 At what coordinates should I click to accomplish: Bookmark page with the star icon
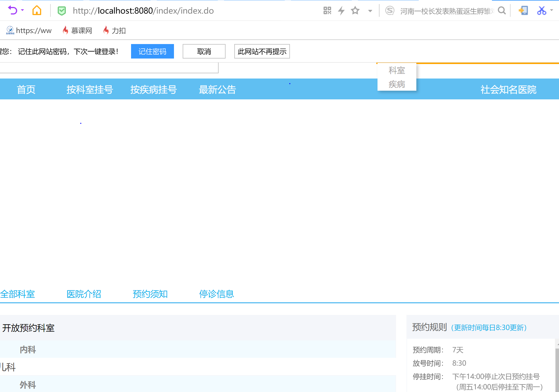[x=355, y=11]
